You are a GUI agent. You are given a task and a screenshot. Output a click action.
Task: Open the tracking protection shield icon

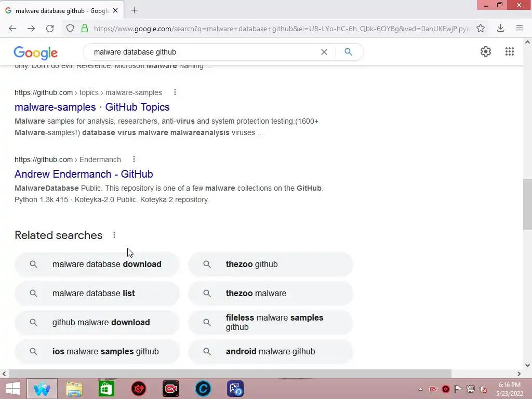click(70, 29)
